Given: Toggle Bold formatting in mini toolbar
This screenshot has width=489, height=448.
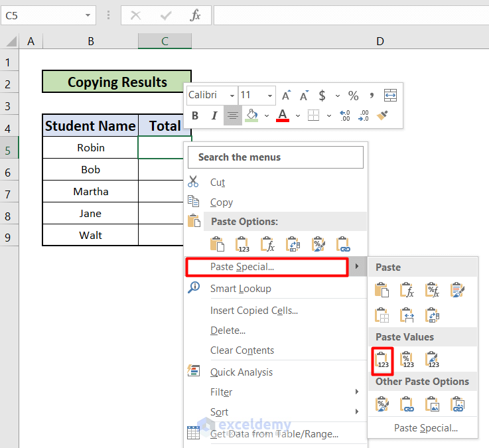Looking at the screenshot, I should pyautogui.click(x=195, y=115).
